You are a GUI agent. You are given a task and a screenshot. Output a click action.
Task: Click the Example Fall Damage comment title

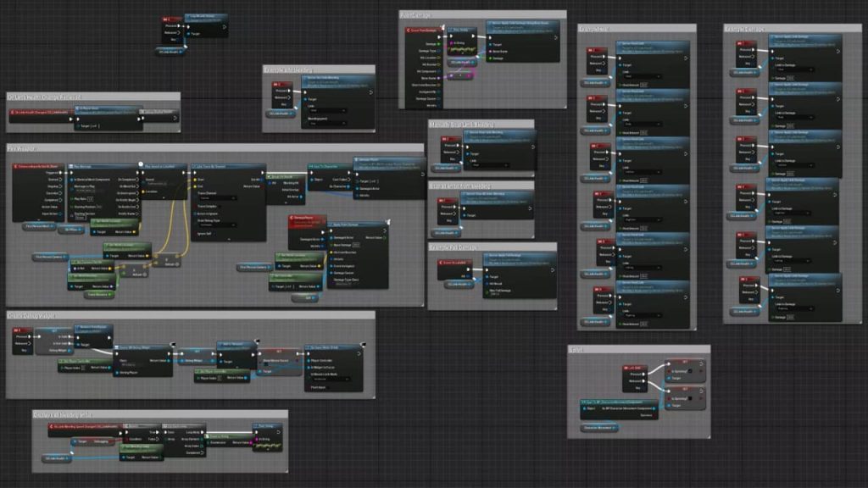point(492,247)
